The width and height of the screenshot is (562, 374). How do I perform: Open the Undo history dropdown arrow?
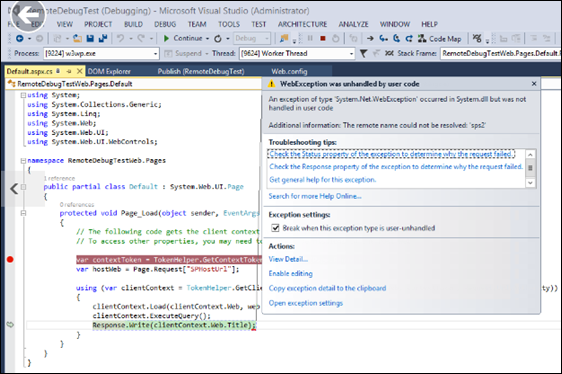coord(131,39)
